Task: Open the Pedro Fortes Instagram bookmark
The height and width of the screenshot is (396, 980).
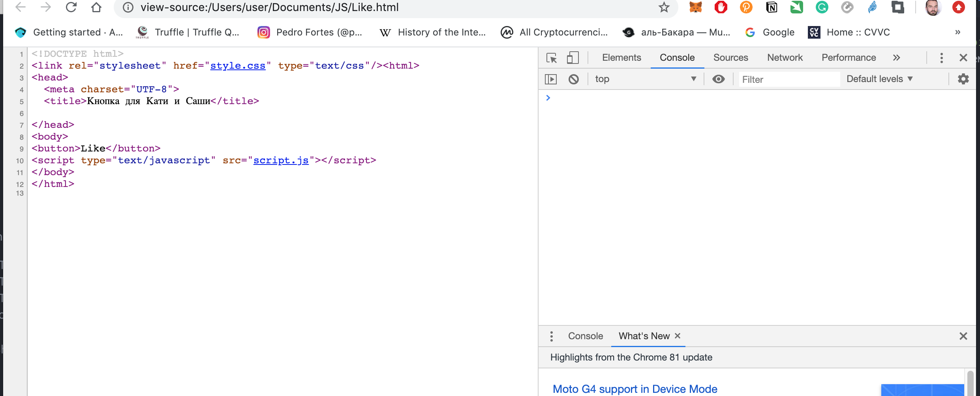Action: pos(310,32)
